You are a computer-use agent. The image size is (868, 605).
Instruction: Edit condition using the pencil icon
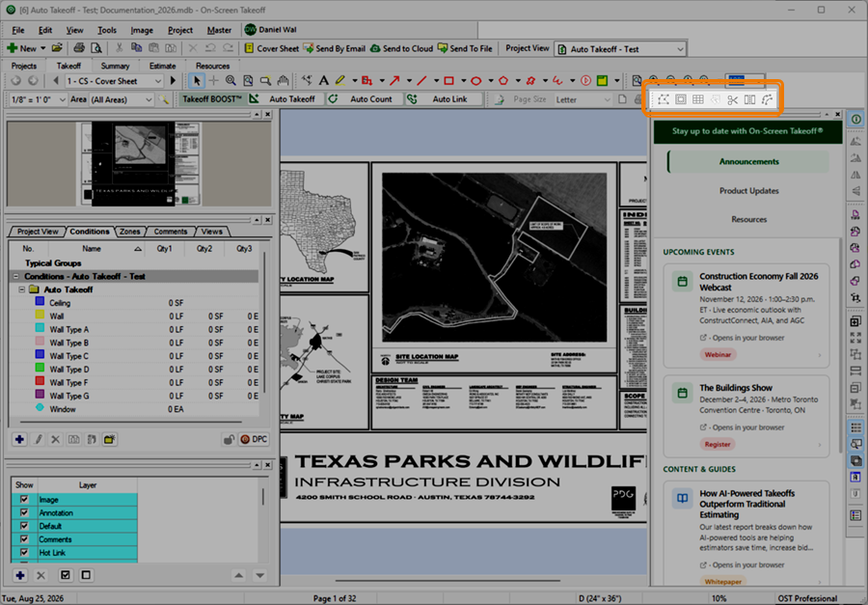[x=39, y=439]
